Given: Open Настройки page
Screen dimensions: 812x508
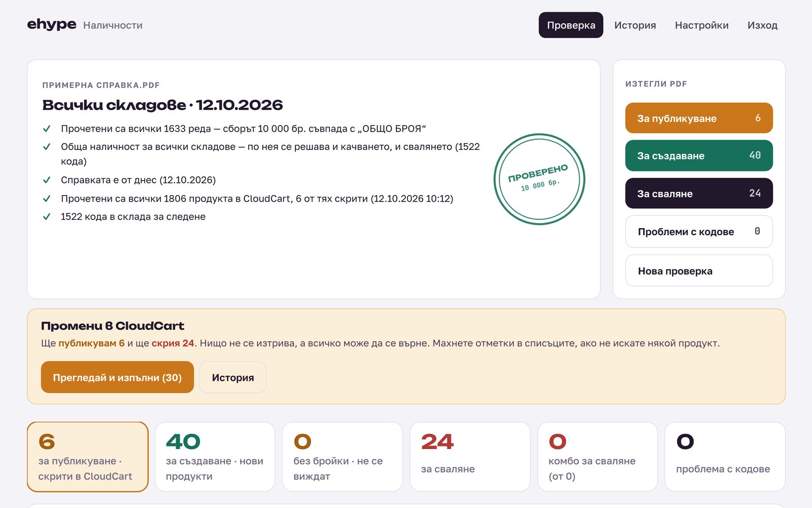Looking at the screenshot, I should click(x=701, y=25).
